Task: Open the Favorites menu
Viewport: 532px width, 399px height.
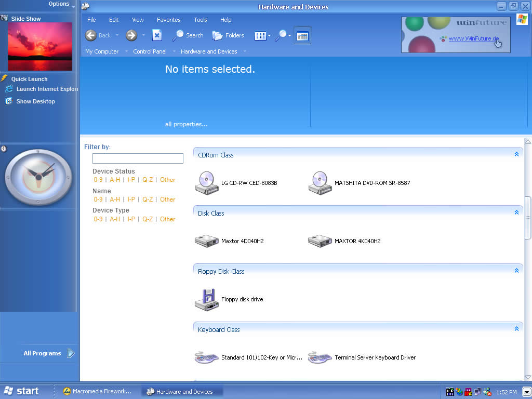Action: (x=169, y=20)
